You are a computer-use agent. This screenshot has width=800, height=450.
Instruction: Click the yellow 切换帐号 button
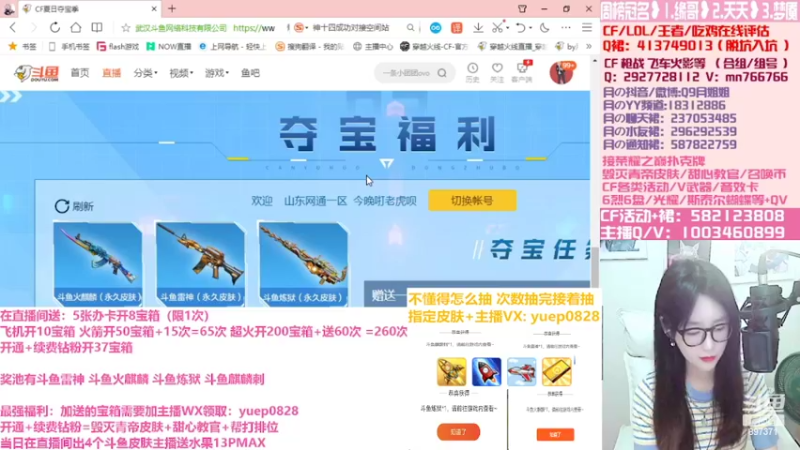point(472,201)
